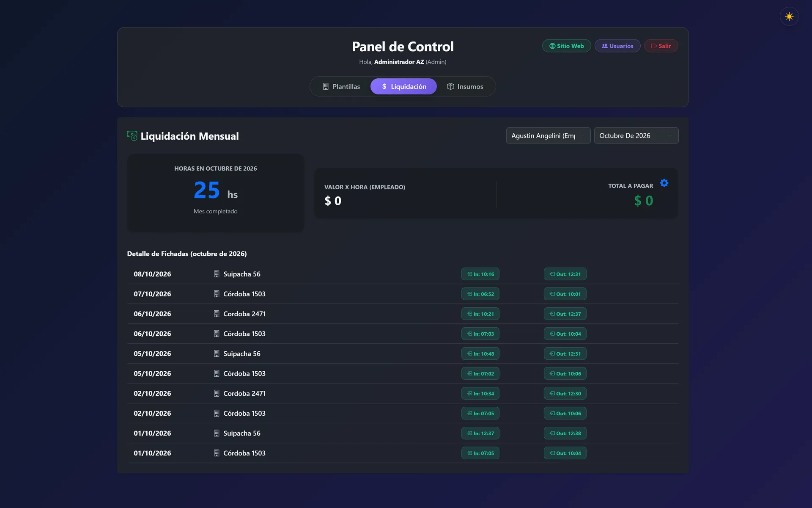The image size is (812, 508).
Task: Click the green Total a Pagar $ 0
Action: (644, 201)
